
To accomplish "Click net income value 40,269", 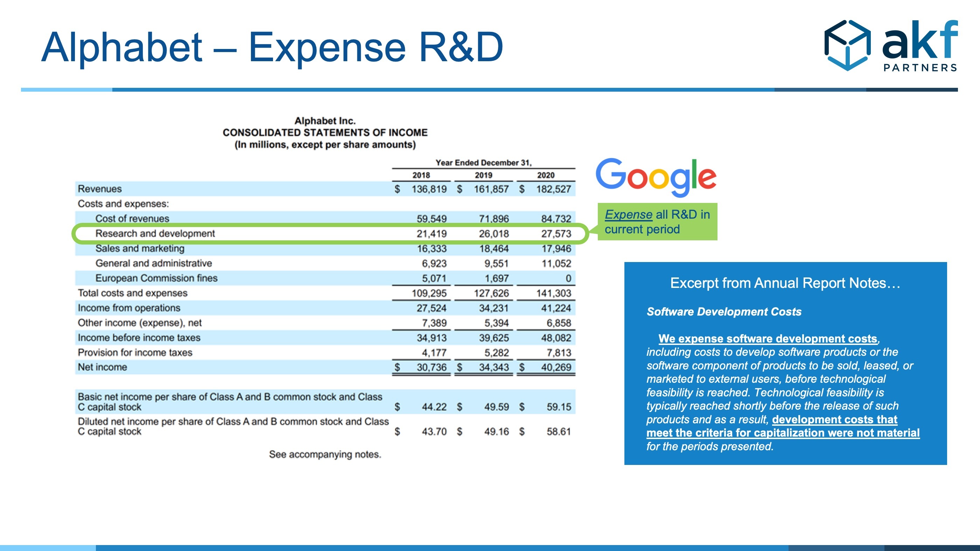I will point(556,367).
